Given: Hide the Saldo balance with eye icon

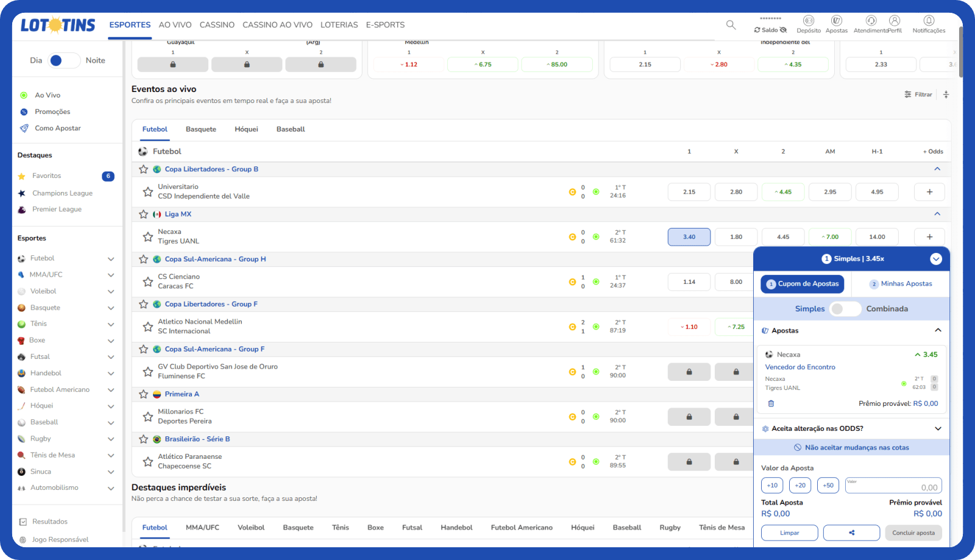Looking at the screenshot, I should 784,30.
